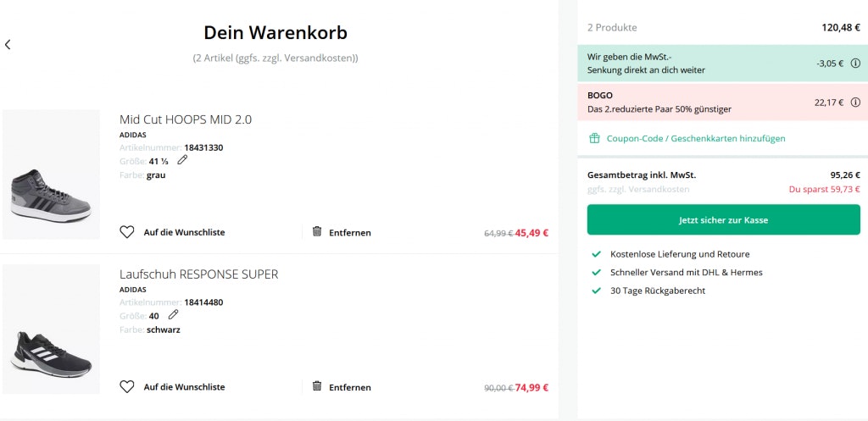The height and width of the screenshot is (421, 868).
Task: Show info for MwSt.-Senkung discount
Action: pos(855,64)
